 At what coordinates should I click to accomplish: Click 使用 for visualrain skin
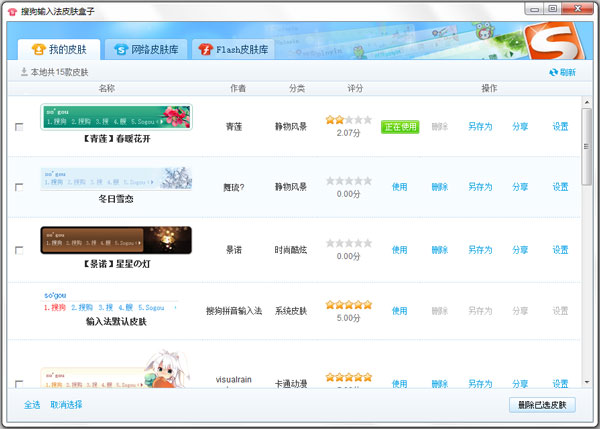coord(399,383)
